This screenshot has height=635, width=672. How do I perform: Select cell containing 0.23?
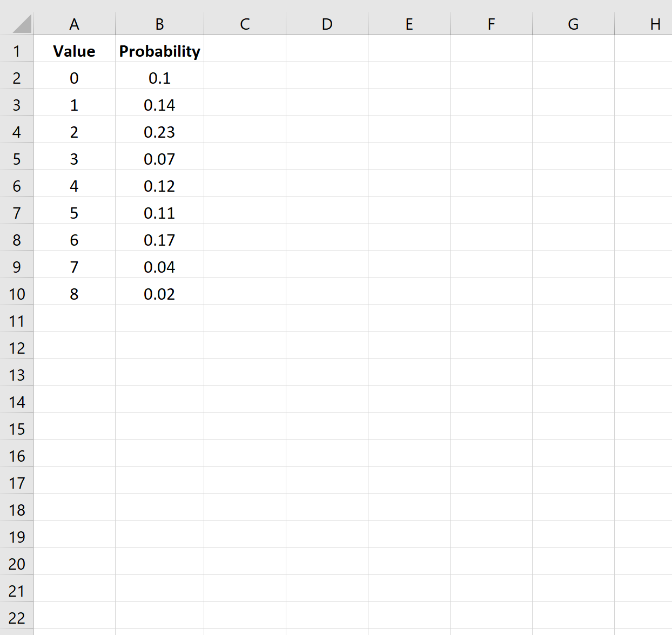click(160, 132)
